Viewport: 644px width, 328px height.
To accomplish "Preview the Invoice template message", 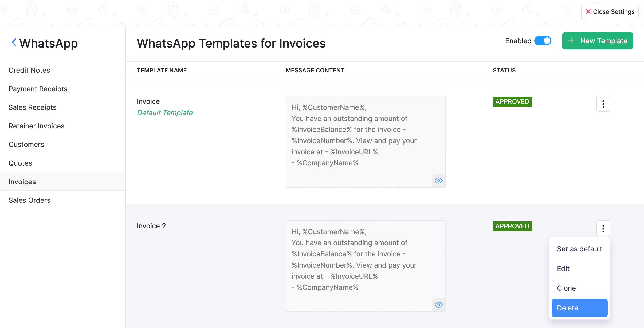I will click(x=439, y=181).
